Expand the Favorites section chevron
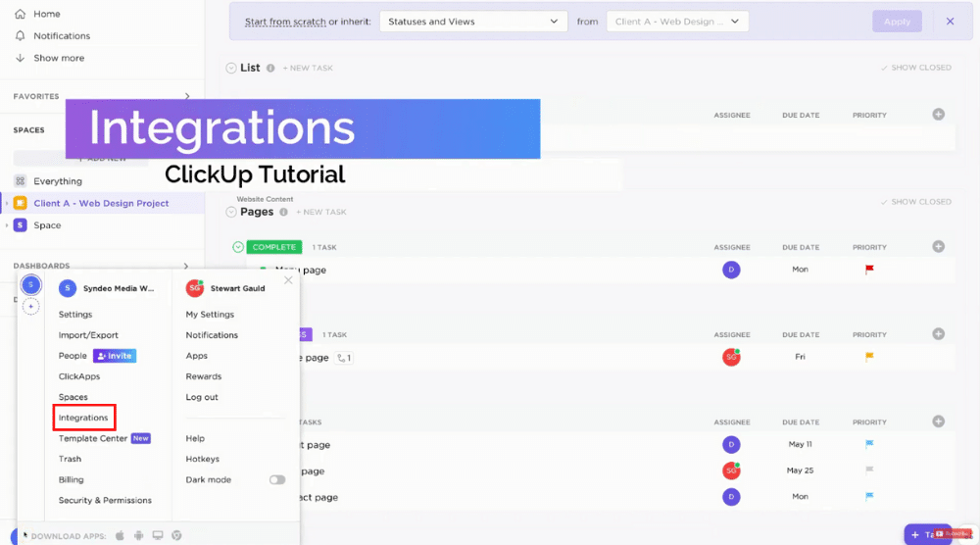This screenshot has width=980, height=545. 187,96
